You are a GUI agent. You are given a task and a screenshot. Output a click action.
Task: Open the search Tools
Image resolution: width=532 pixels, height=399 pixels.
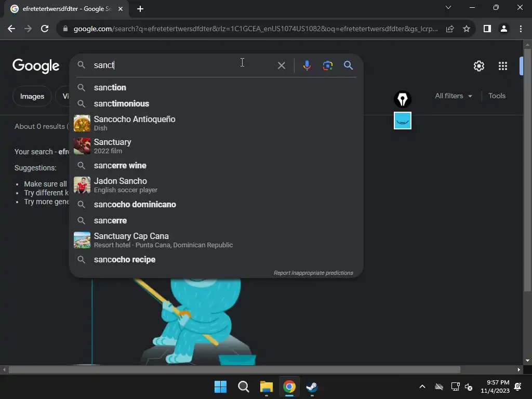point(497,96)
